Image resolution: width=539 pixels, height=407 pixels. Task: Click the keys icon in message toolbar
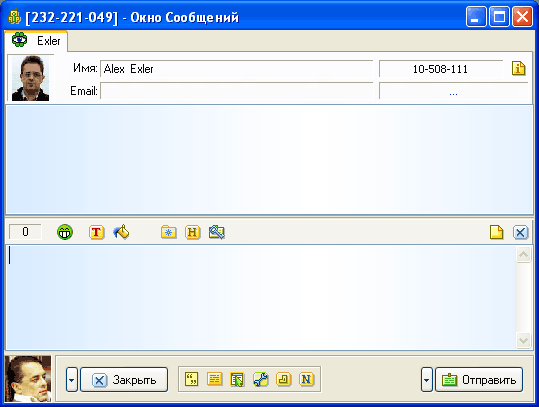(x=217, y=232)
